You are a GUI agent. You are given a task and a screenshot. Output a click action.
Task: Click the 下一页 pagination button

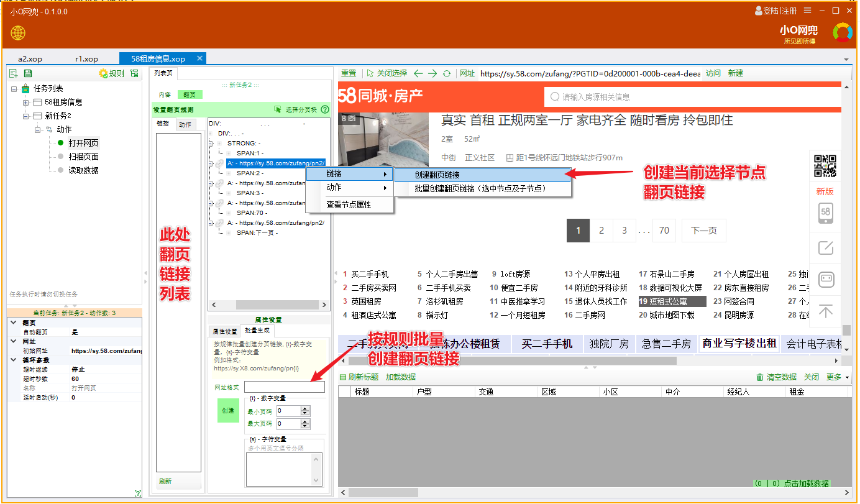click(704, 231)
